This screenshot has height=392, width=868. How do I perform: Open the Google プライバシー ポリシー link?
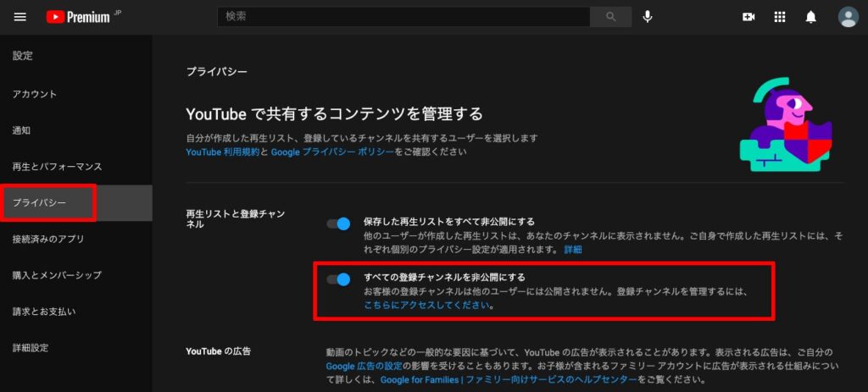[332, 152]
